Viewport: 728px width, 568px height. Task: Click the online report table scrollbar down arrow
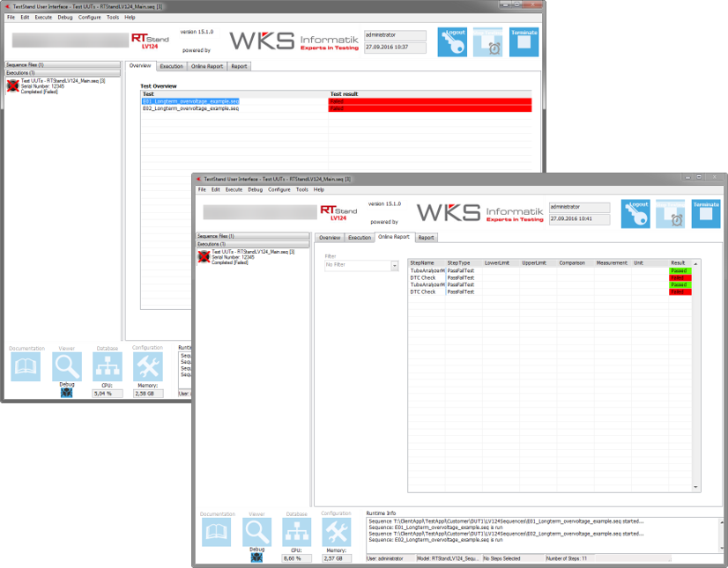[695, 487]
